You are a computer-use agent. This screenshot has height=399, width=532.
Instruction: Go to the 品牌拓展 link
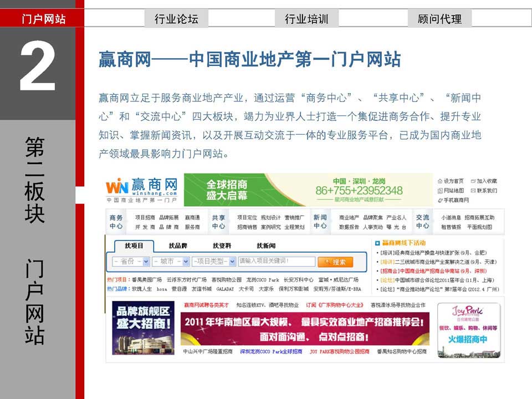(169, 217)
